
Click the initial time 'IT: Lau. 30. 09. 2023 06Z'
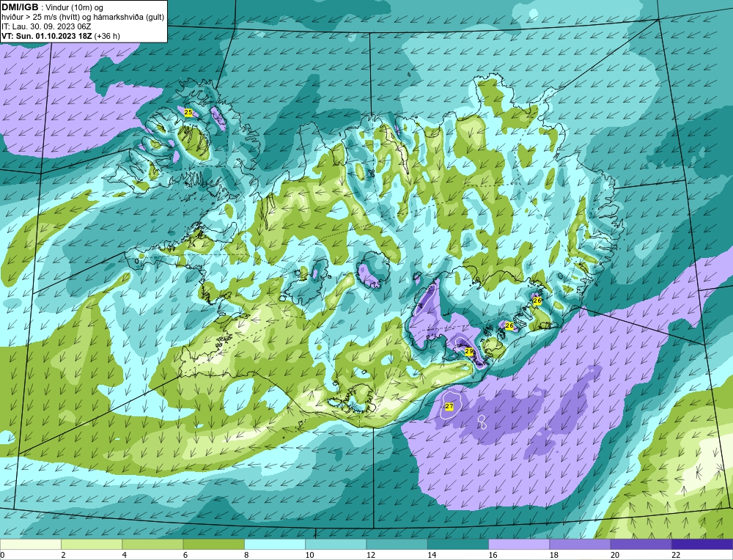tap(46, 26)
